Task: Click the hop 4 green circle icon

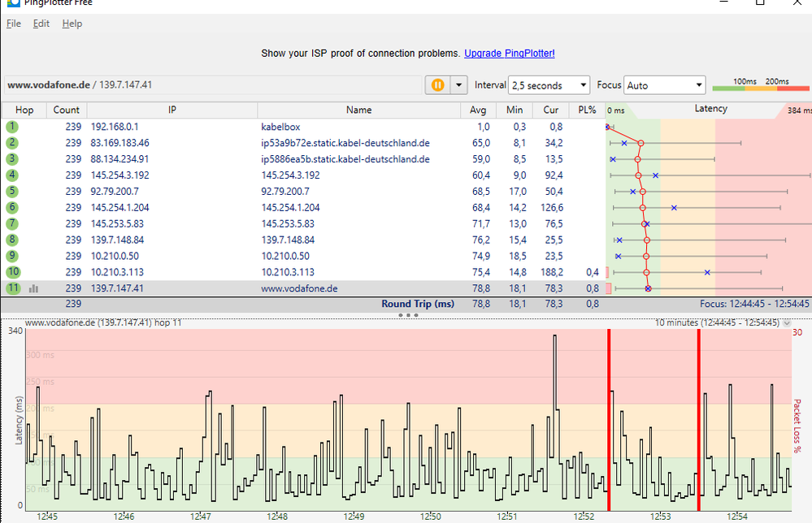Action: pos(12,175)
